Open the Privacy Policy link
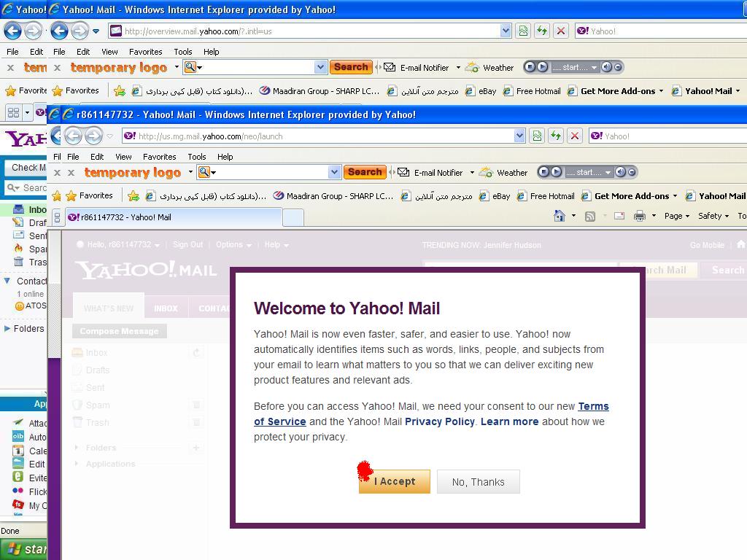The height and width of the screenshot is (560, 747). coord(440,421)
